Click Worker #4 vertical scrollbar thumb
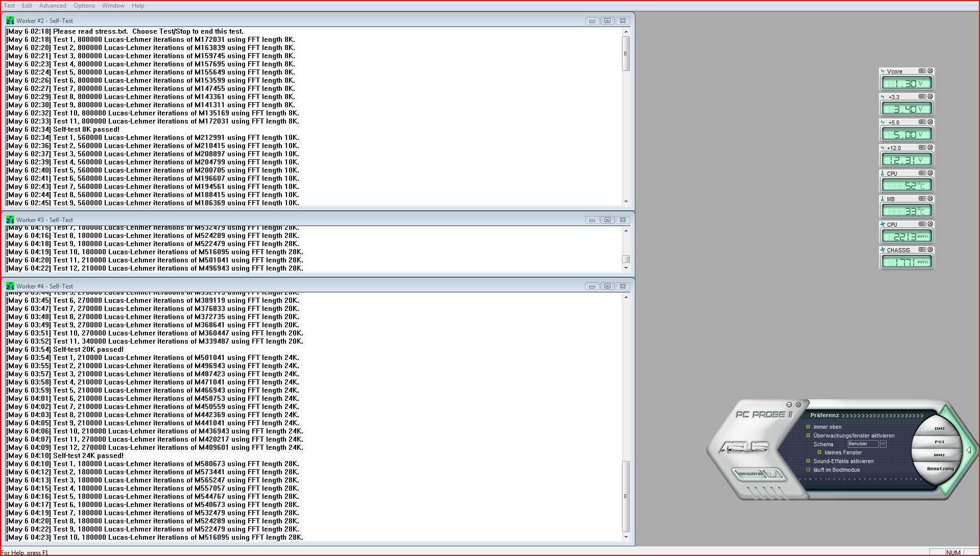The width and height of the screenshot is (980, 556). 626,496
